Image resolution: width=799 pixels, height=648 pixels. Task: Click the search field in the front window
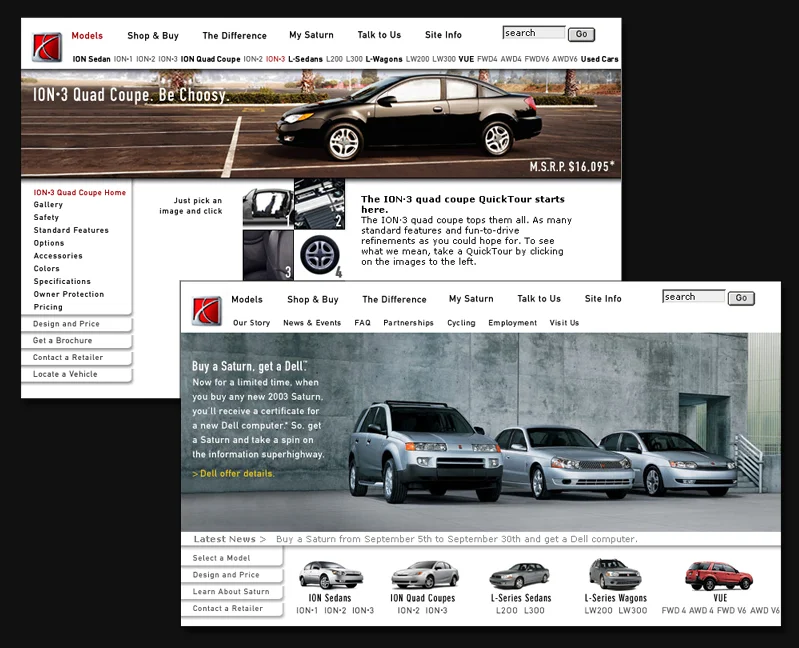(x=694, y=297)
